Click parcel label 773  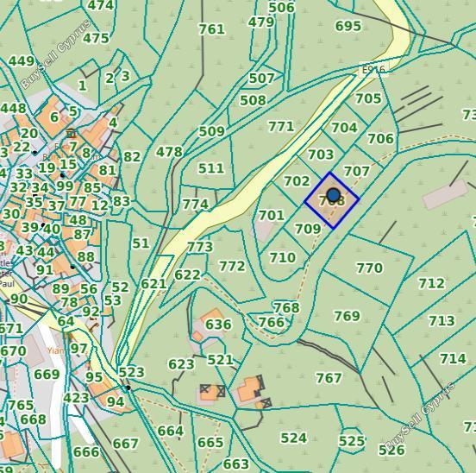(200, 247)
